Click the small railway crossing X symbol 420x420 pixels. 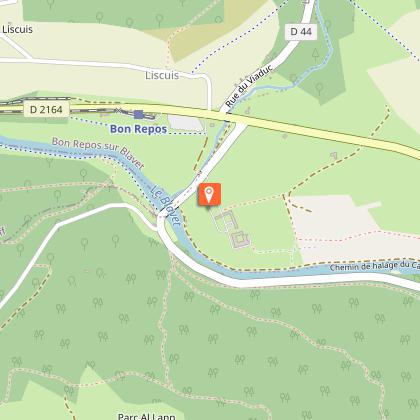[x=118, y=110]
